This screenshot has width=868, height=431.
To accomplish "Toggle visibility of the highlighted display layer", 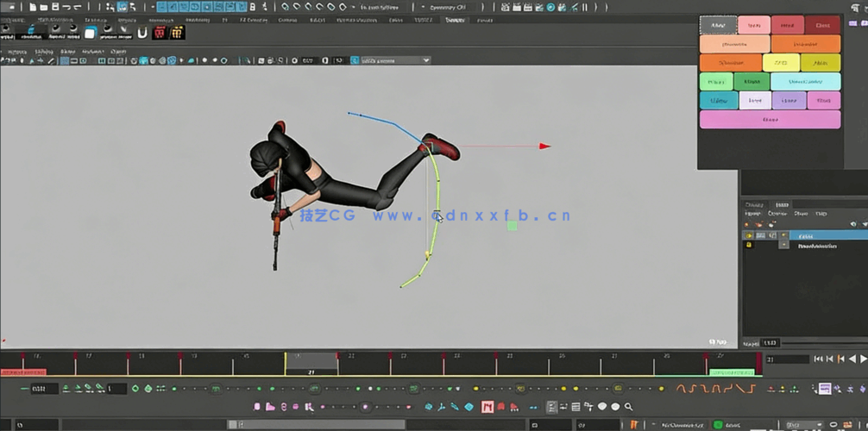I will [x=749, y=235].
